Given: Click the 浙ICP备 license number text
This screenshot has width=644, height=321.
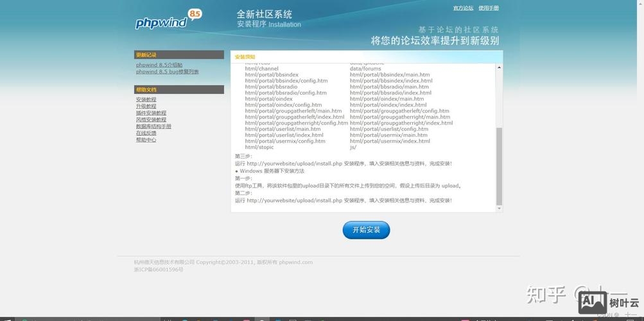Looking at the screenshot, I should 159,269.
